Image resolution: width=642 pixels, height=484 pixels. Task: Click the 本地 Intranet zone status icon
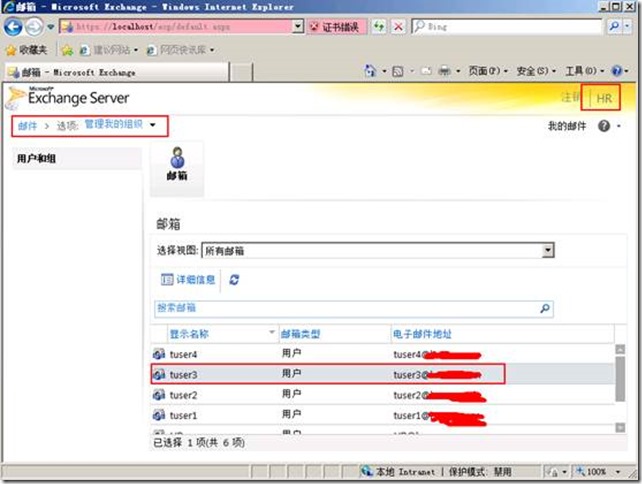[x=366, y=472]
